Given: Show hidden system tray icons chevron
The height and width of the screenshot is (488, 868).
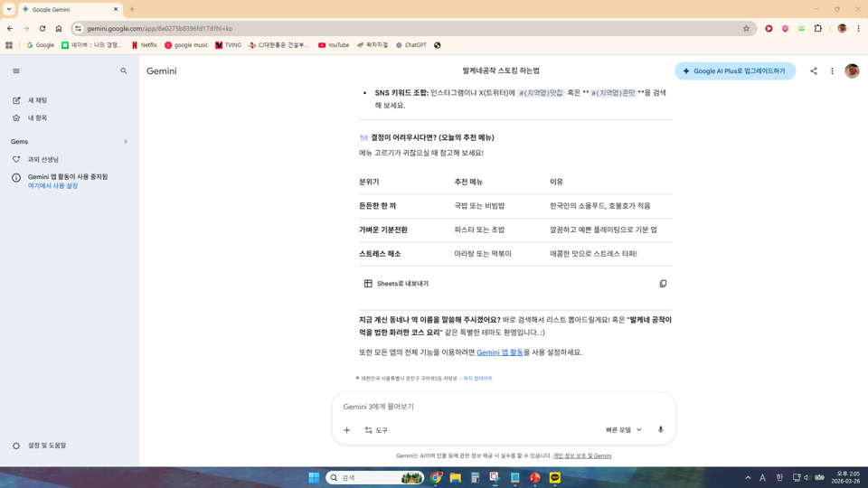Looking at the screenshot, I should [x=748, y=477].
